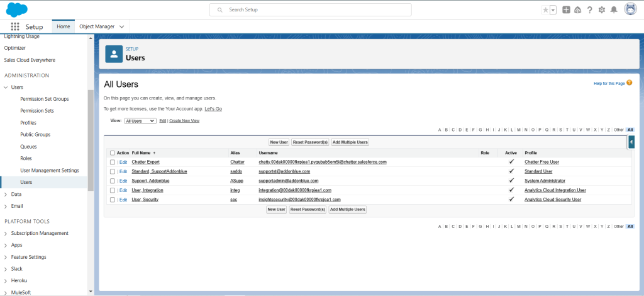The image size is (644, 296).
Task: Switch to the Home tab
Action: point(64,26)
